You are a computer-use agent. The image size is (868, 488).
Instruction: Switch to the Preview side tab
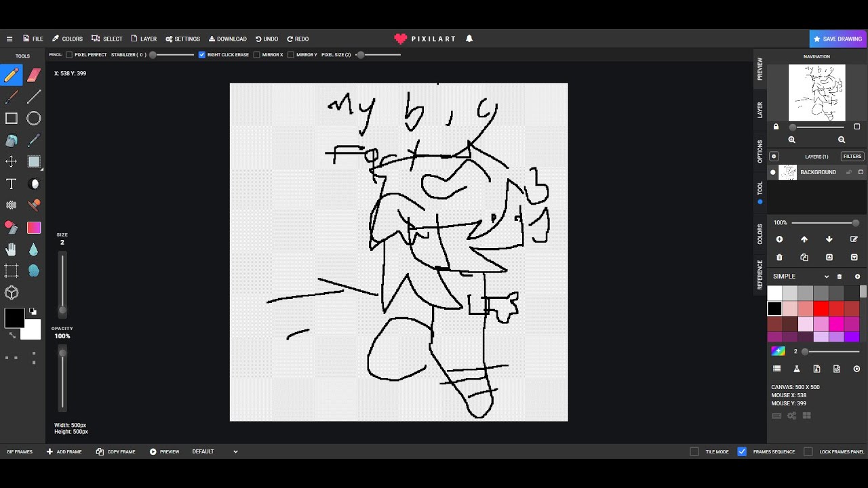click(759, 69)
